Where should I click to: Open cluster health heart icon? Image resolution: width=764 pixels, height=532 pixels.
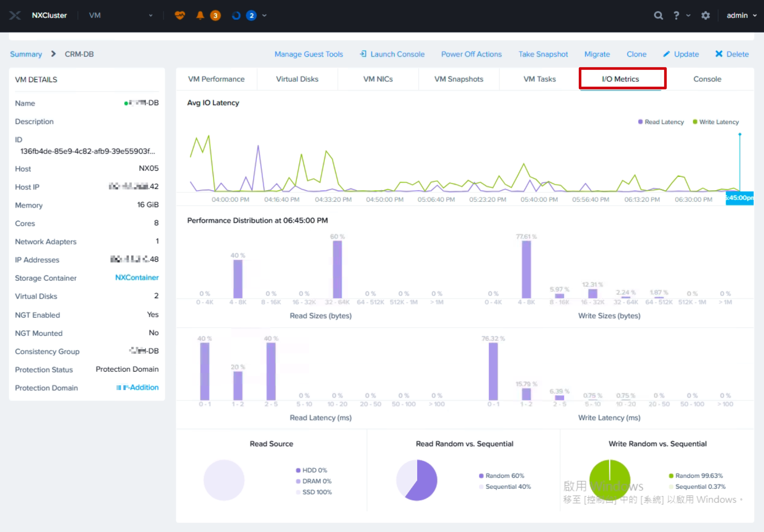tap(180, 15)
